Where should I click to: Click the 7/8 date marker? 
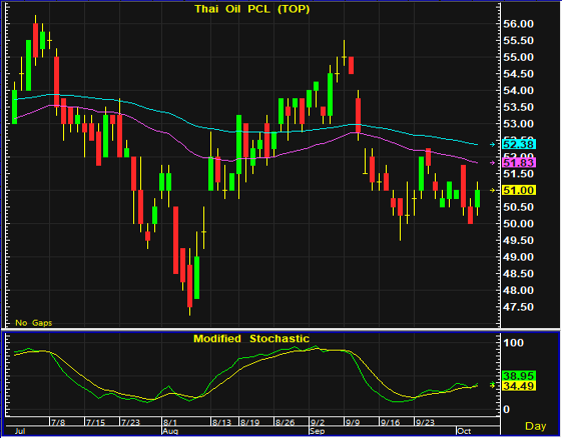coord(58,422)
